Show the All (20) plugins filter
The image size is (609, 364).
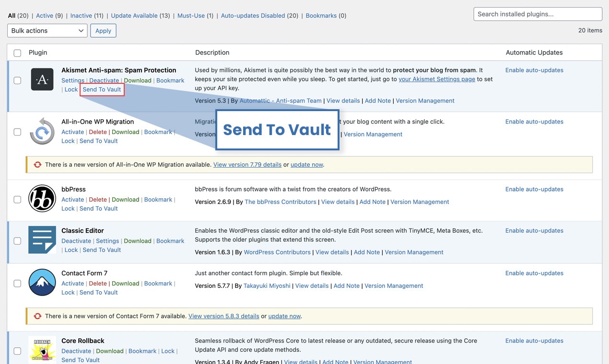click(x=19, y=16)
